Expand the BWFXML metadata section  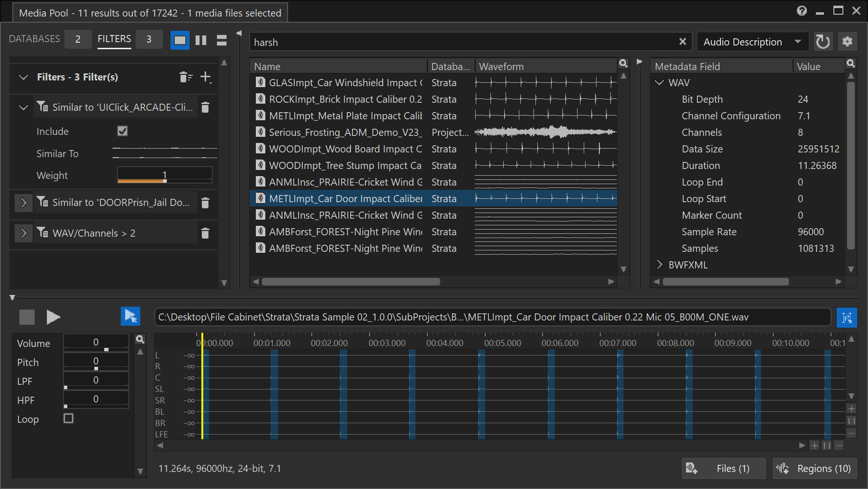pyautogui.click(x=659, y=265)
